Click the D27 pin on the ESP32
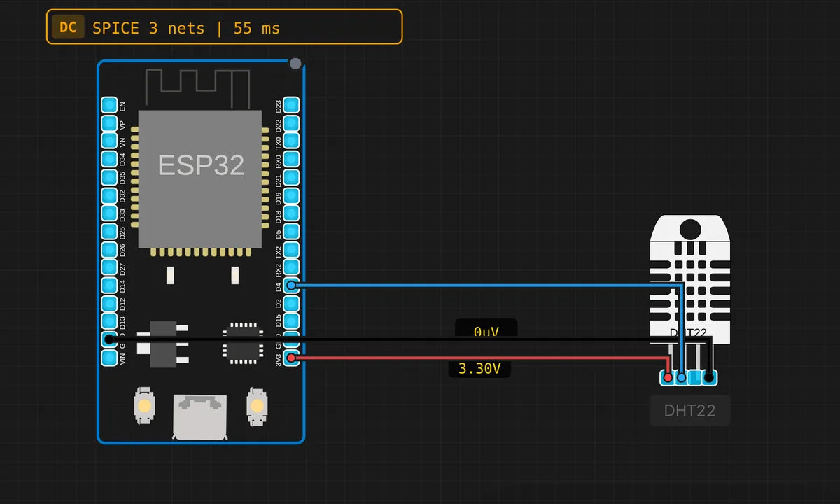840x504 pixels. pos(109,267)
